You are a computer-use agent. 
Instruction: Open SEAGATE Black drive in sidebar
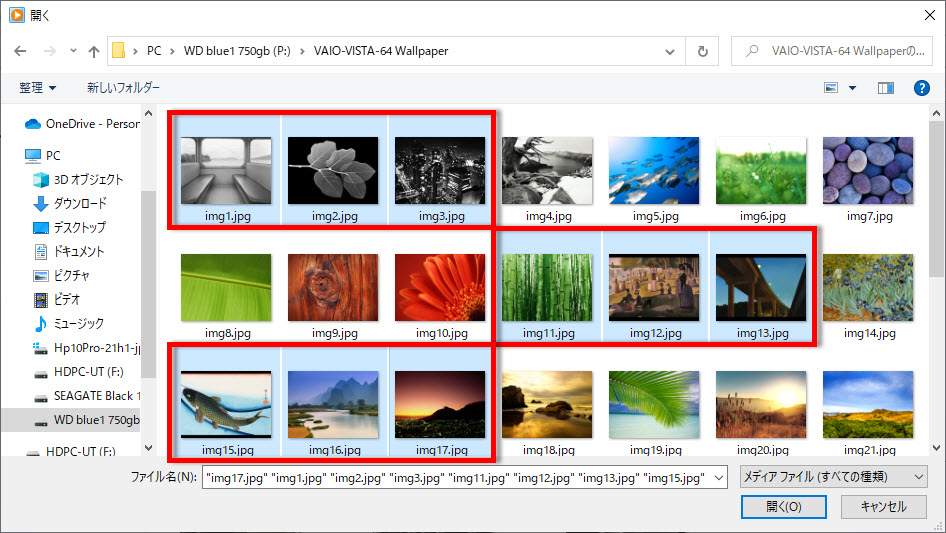point(88,395)
